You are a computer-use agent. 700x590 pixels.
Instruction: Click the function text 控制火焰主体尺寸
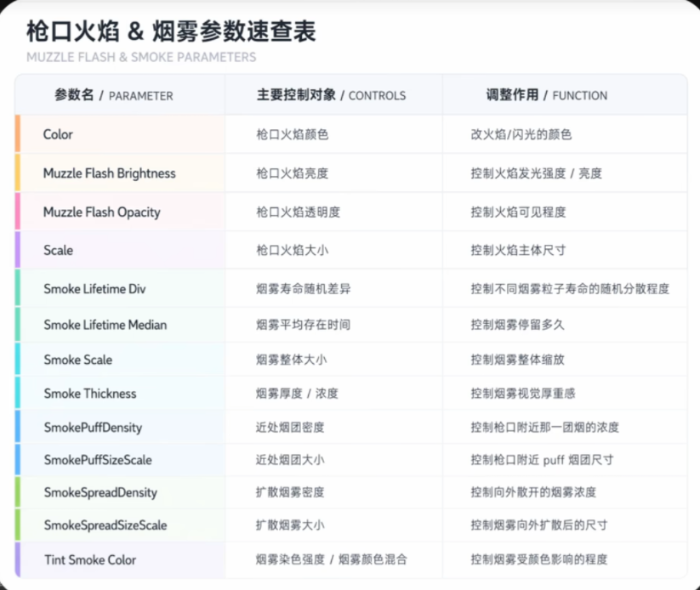(x=518, y=250)
